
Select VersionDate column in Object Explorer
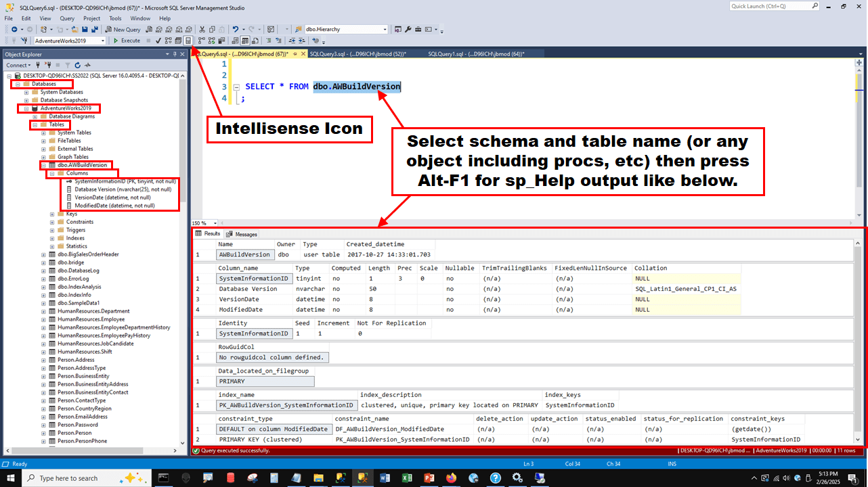coord(112,198)
